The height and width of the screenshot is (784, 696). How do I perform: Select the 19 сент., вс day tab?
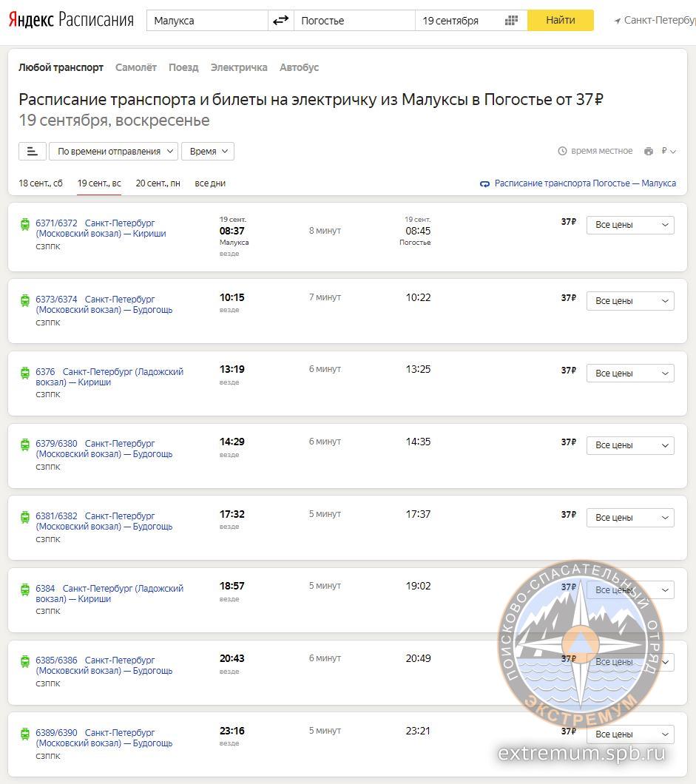pos(99,183)
